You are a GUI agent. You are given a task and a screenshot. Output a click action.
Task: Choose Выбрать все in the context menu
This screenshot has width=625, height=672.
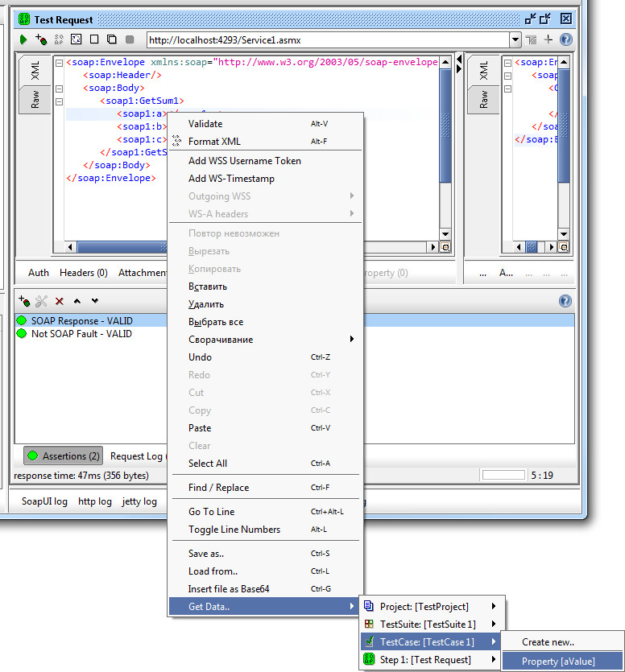coord(266,322)
